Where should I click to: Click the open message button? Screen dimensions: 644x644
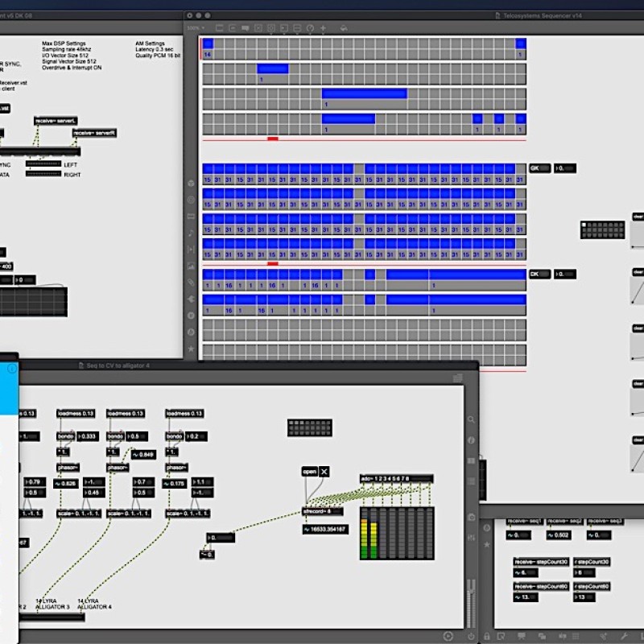coord(309,472)
